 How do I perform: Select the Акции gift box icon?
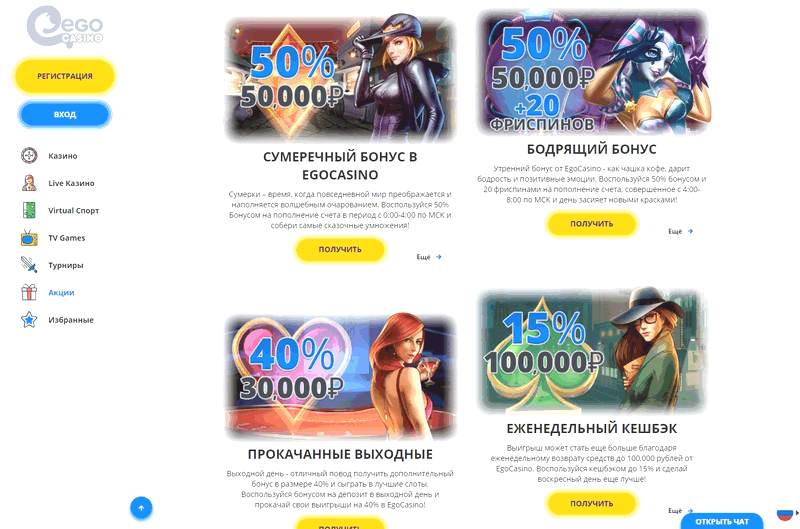coord(29,292)
